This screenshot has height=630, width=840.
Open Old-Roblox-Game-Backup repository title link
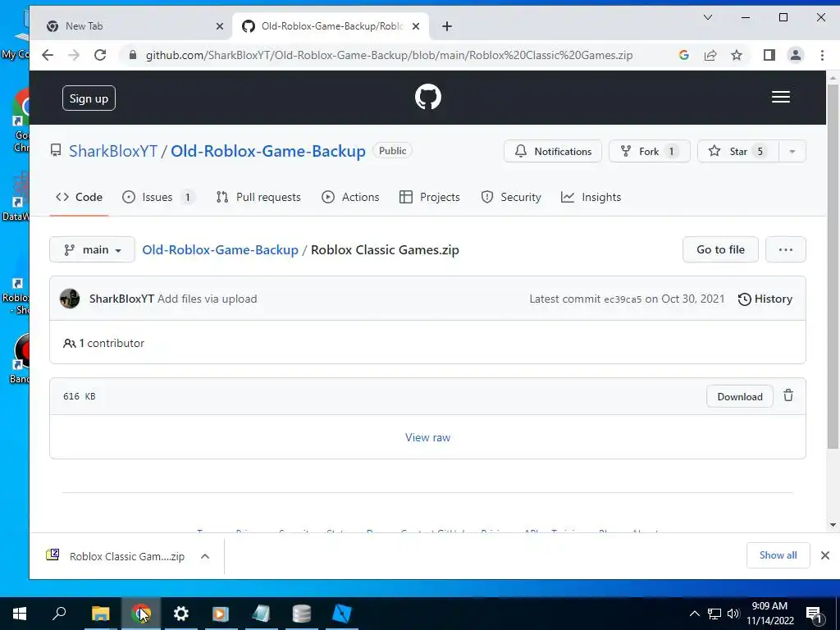268,151
